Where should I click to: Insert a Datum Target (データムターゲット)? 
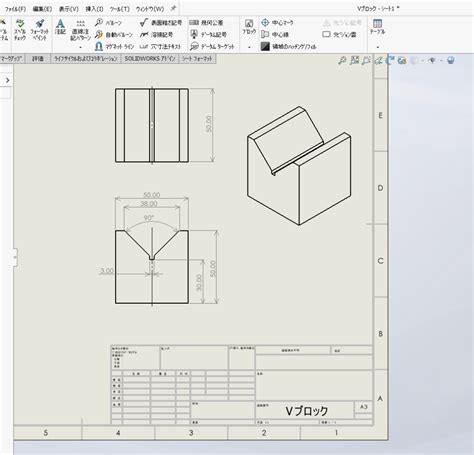[212, 46]
